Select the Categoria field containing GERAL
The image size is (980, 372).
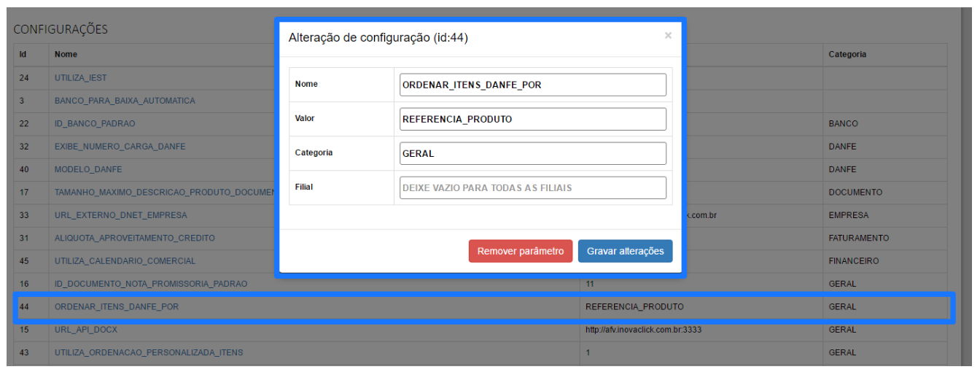pyautogui.click(x=532, y=153)
